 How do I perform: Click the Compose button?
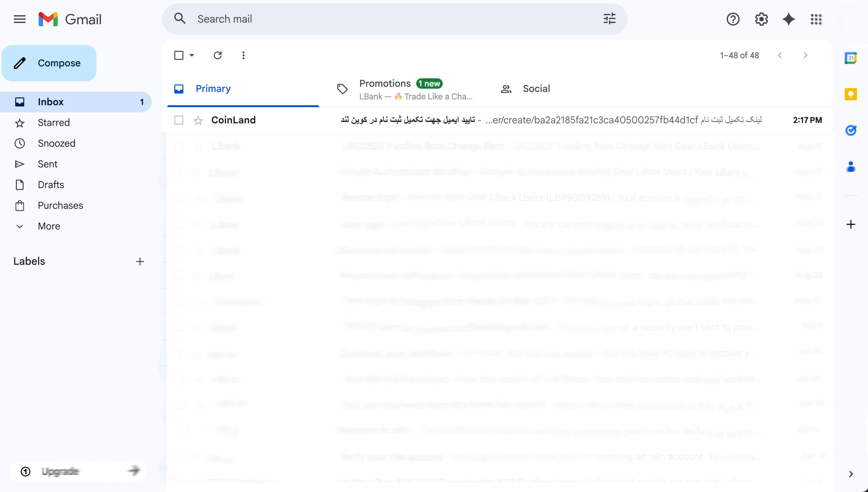(x=49, y=63)
